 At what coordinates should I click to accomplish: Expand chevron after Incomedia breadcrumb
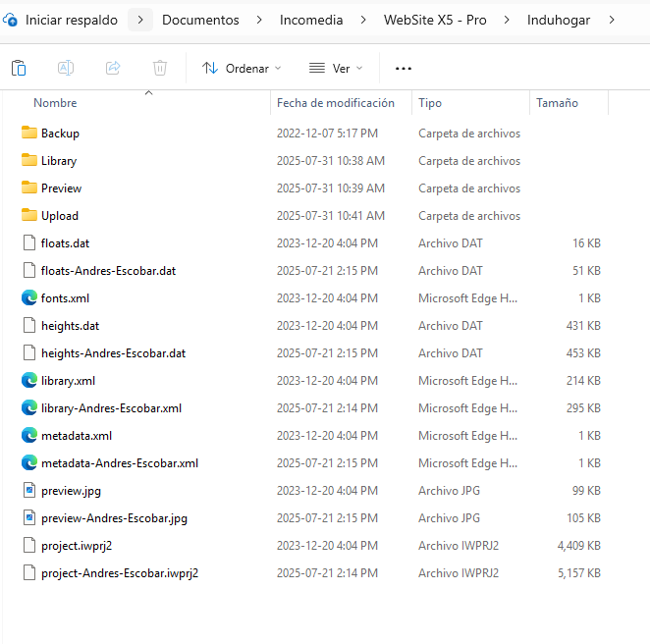tap(363, 20)
